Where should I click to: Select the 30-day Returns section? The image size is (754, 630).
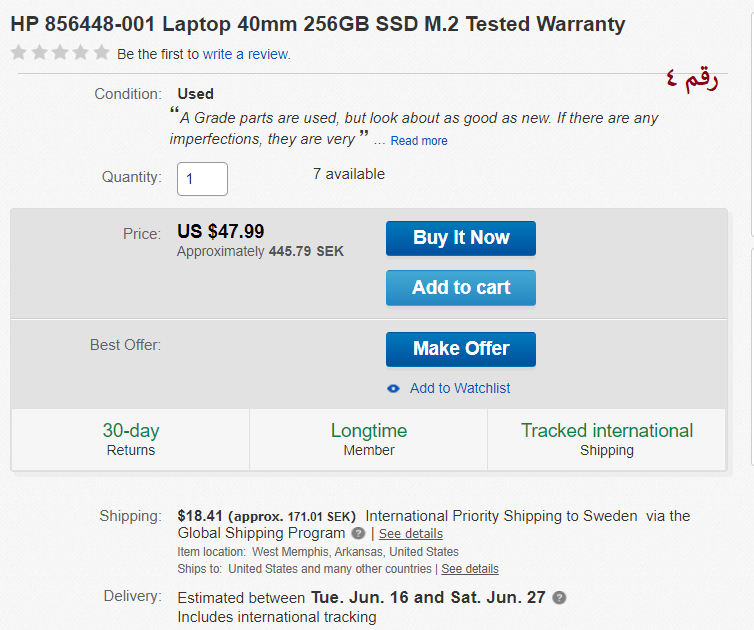pyautogui.click(x=131, y=439)
